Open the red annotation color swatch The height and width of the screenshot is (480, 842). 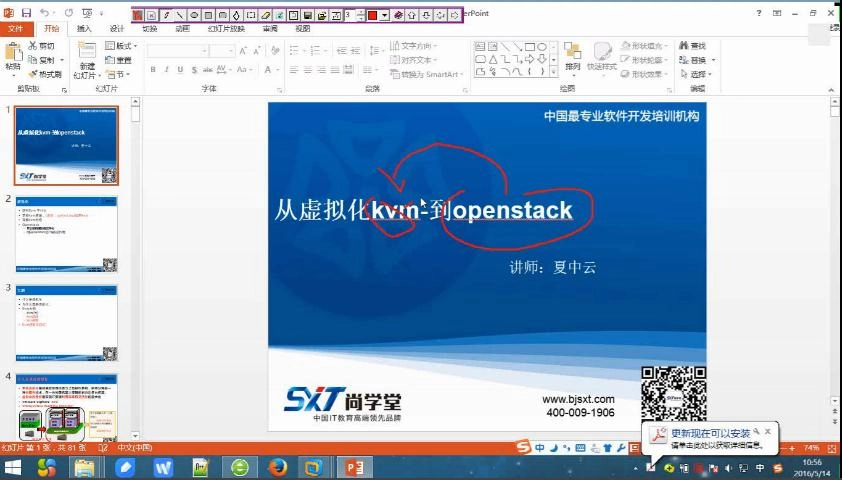pyautogui.click(x=372, y=16)
